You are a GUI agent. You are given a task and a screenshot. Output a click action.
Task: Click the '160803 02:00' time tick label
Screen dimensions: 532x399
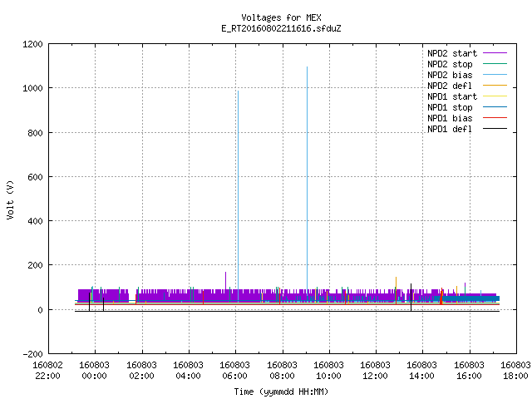(x=141, y=371)
